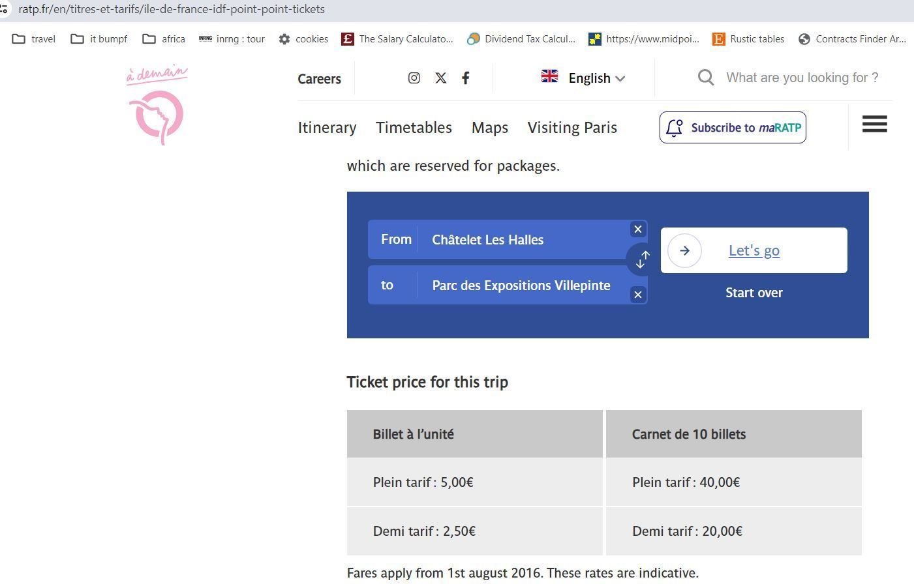Open the X (Twitter) social icon

(441, 78)
